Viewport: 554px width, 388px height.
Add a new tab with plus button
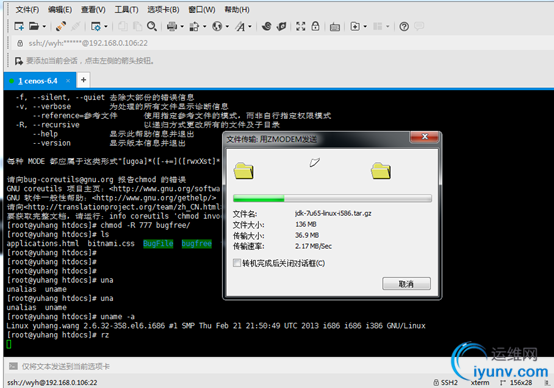(83, 80)
